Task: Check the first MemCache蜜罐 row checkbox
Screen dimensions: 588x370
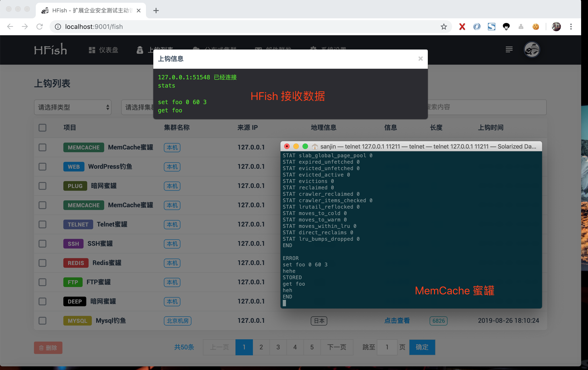Action: click(x=42, y=147)
